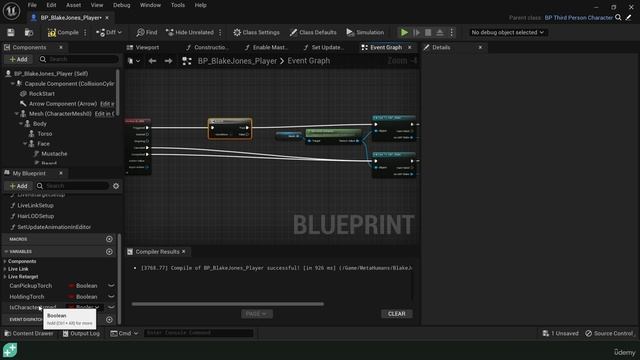Viewport: 640px width, 360px height.
Task: Open the File menu
Action: point(32,5)
